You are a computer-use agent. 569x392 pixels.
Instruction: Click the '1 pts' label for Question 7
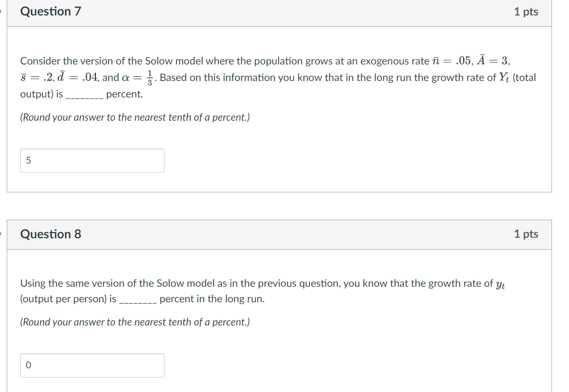[527, 11]
